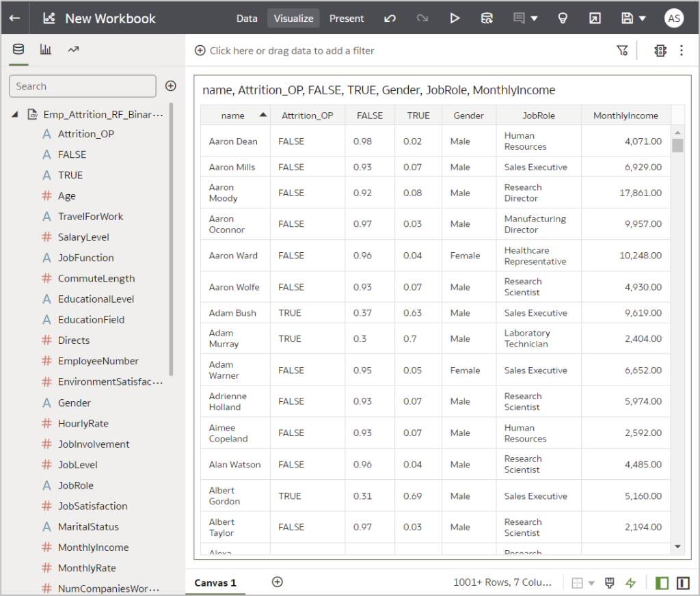Image resolution: width=700 pixels, height=596 pixels.
Task: Click the refresh data icon in the toolbar
Action: point(487,18)
